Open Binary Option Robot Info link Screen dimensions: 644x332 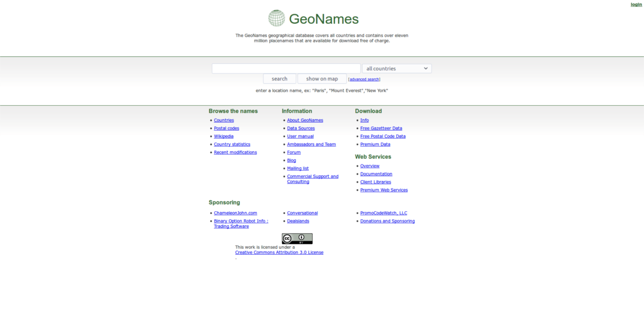tap(241, 223)
